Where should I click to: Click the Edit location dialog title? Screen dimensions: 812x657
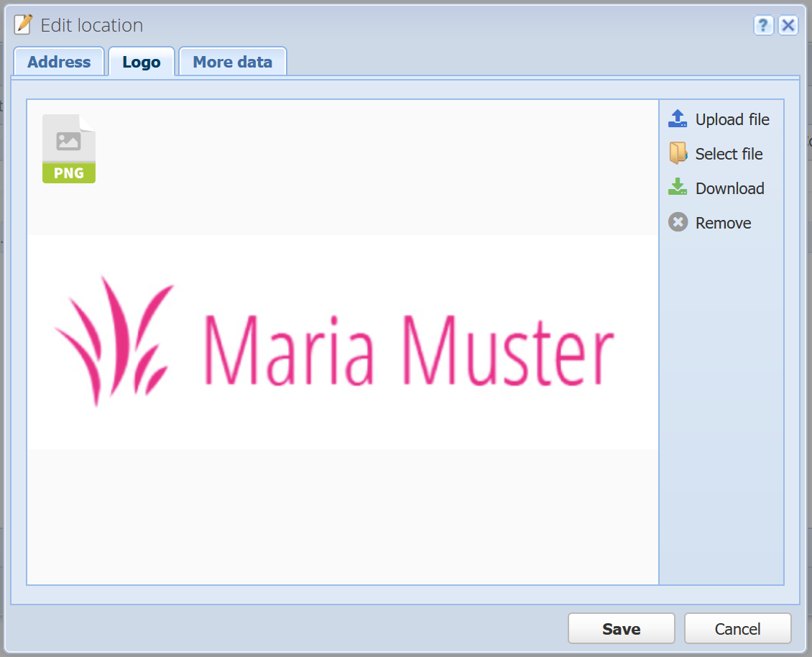pyautogui.click(x=92, y=25)
